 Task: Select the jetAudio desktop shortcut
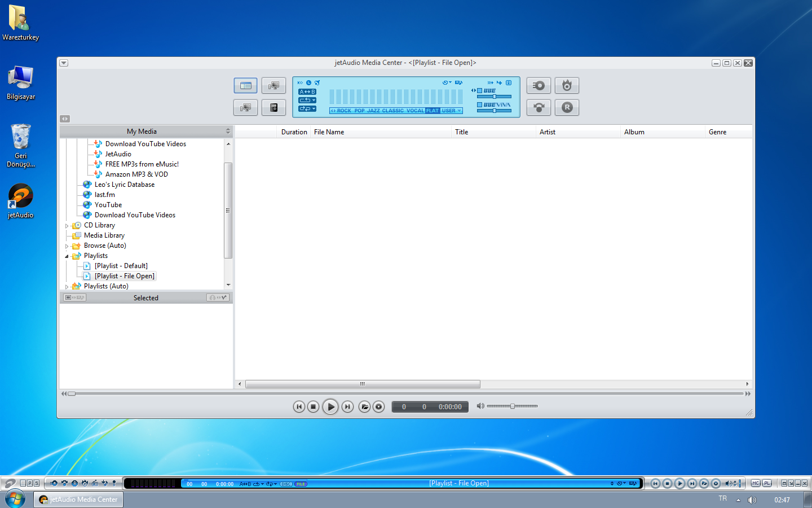(x=21, y=201)
